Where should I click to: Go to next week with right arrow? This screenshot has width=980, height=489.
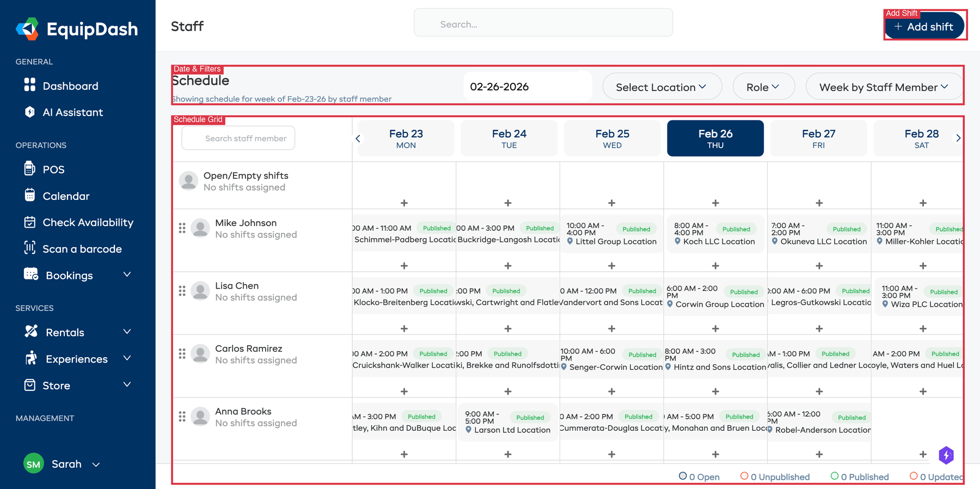click(958, 138)
